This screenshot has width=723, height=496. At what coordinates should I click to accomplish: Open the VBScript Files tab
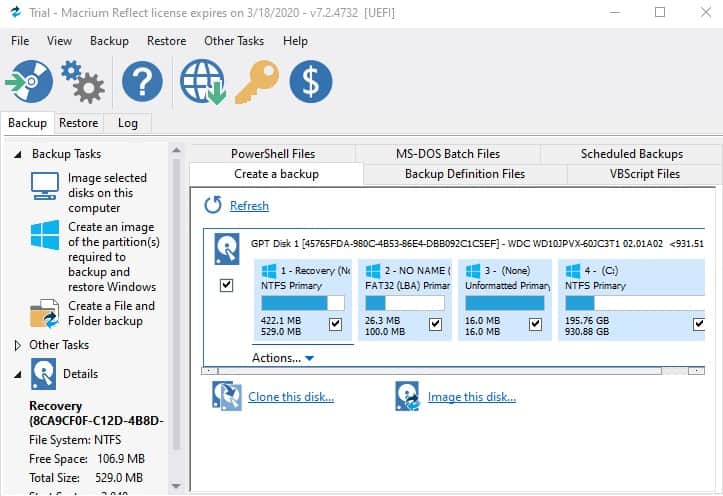click(645, 174)
